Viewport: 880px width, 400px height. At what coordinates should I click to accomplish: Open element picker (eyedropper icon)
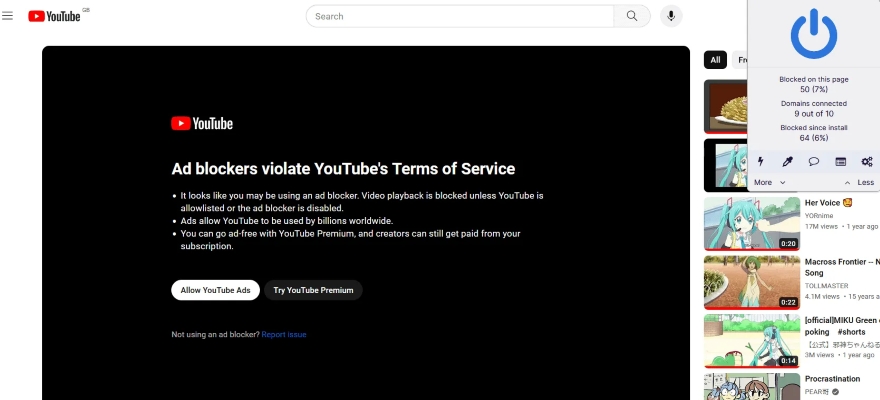coord(787,162)
